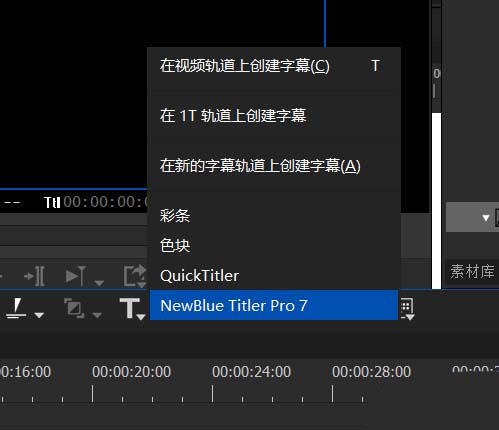Launch NewBlue Titler Pro 7
The height and width of the screenshot is (430, 499).
(274, 305)
